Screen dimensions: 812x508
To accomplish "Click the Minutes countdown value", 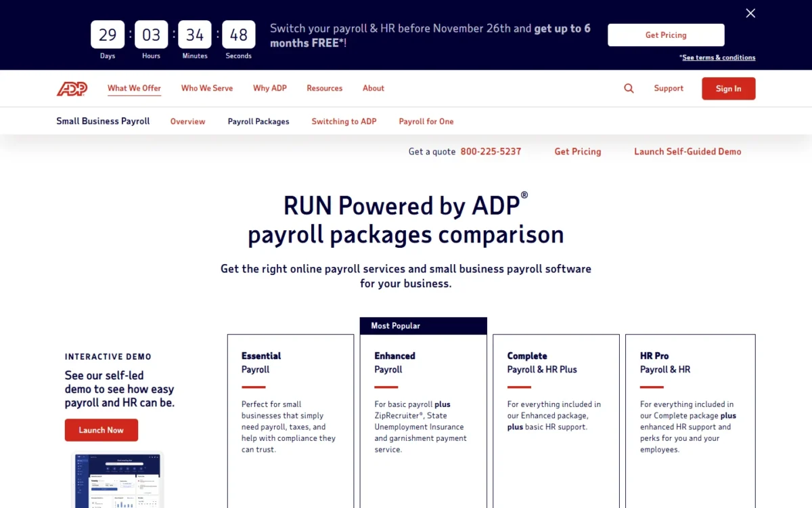I will [x=195, y=35].
